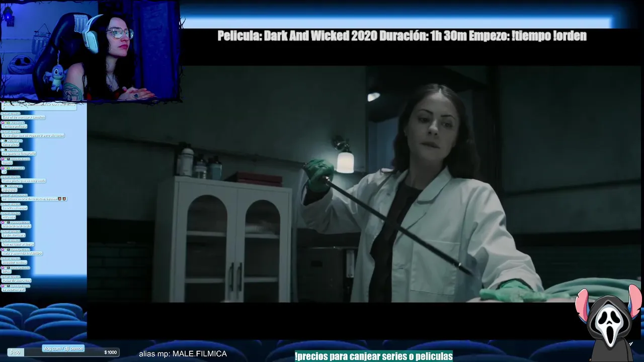Click the '!precios para canjear series o peliculas' banner
Viewport: 644px width, 362px height.
373,356
